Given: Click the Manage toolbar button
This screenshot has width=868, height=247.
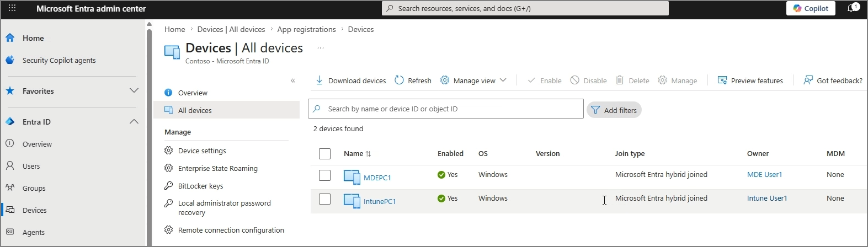Looking at the screenshot, I should coord(678,80).
